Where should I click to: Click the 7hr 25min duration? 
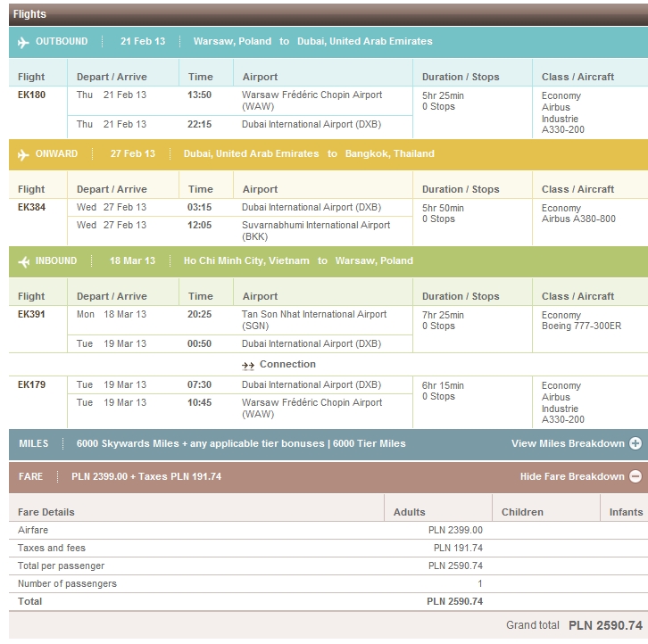pos(443,315)
